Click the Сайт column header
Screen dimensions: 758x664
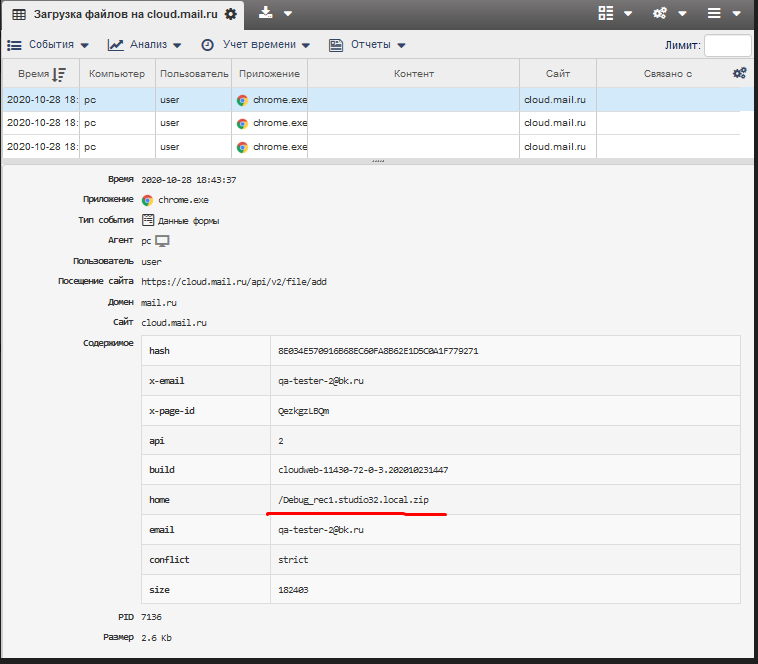coord(557,74)
